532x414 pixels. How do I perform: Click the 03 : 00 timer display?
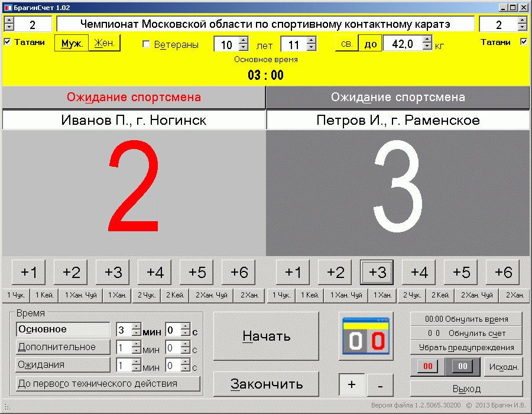tap(265, 75)
